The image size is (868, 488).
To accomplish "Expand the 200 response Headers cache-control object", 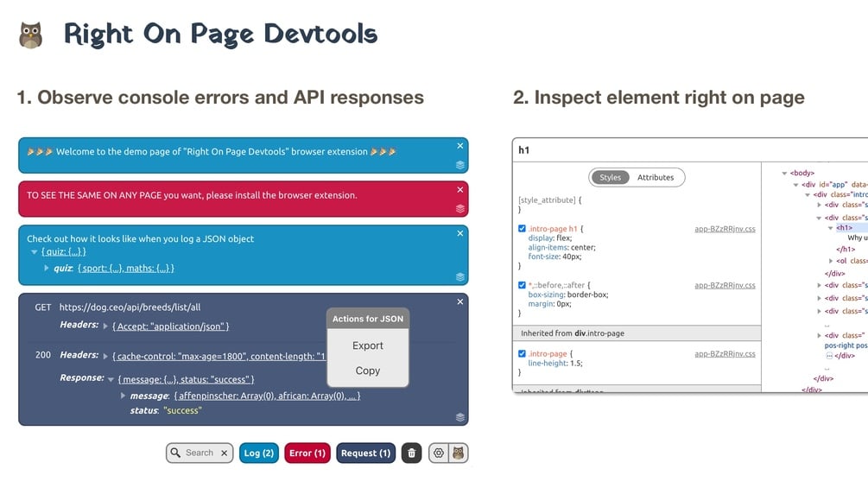I will pos(105,357).
